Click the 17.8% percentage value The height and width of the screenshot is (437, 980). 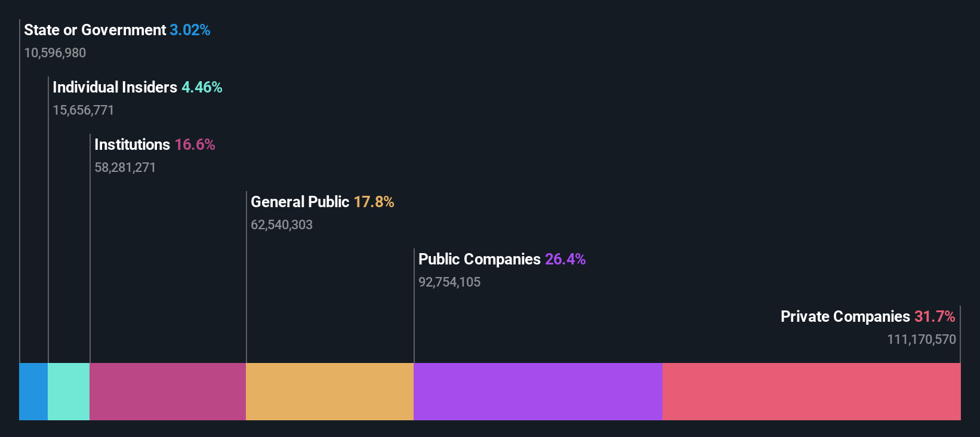tap(374, 202)
